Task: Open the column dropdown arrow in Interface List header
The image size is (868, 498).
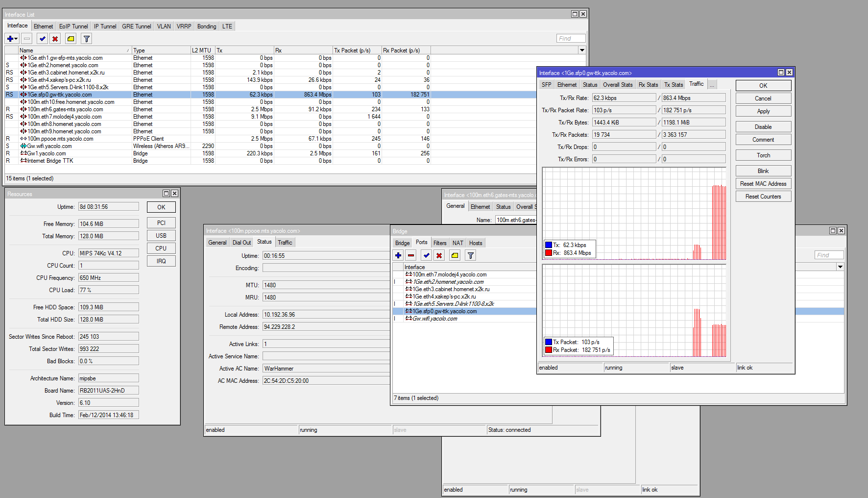Action: tap(582, 50)
